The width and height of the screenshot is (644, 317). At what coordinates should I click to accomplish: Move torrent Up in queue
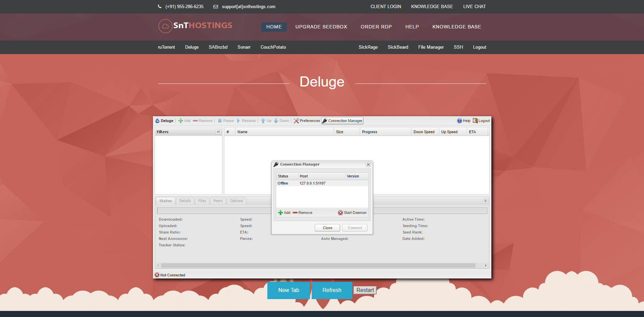tap(266, 121)
